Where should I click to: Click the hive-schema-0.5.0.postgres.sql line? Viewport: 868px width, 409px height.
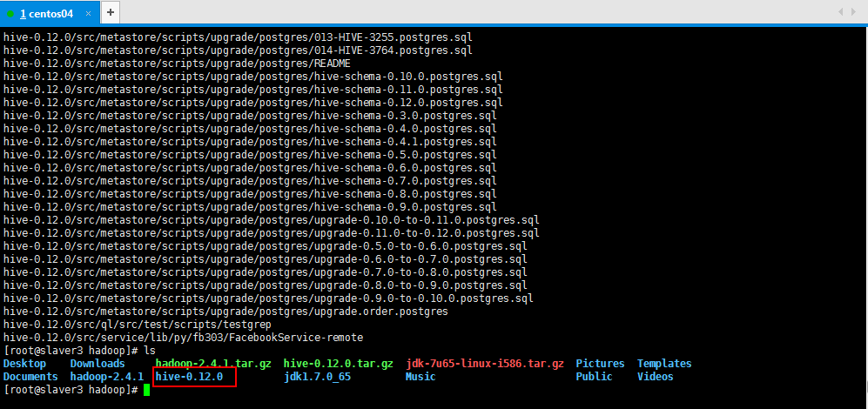pos(250,155)
